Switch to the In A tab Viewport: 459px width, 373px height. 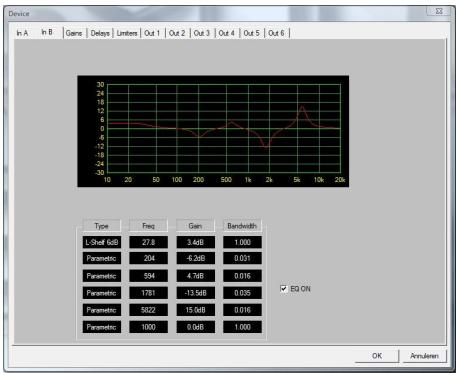[x=23, y=33]
